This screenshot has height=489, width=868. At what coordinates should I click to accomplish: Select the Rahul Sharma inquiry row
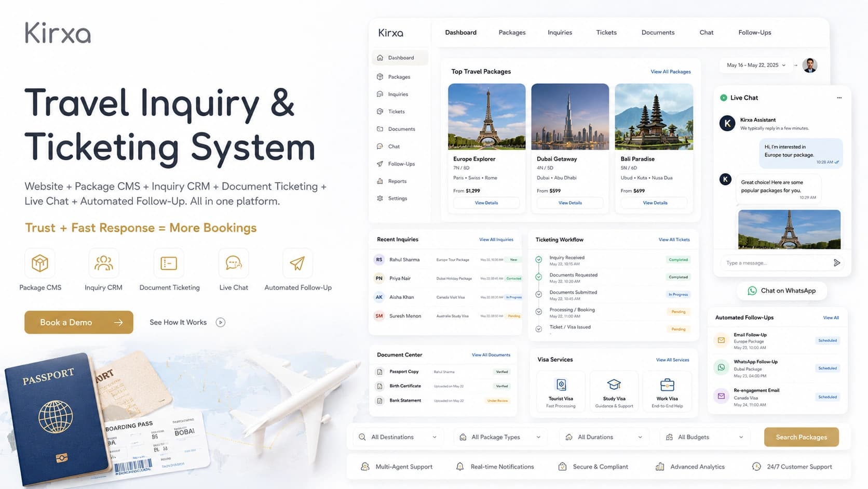447,260
